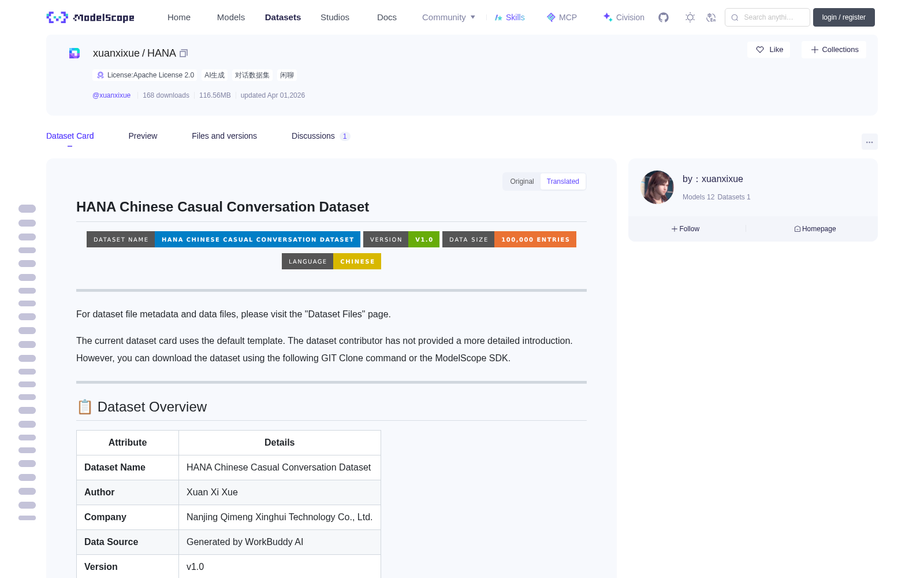The width and height of the screenshot is (924, 578).
Task: Open the Civision link
Action: [x=624, y=17]
